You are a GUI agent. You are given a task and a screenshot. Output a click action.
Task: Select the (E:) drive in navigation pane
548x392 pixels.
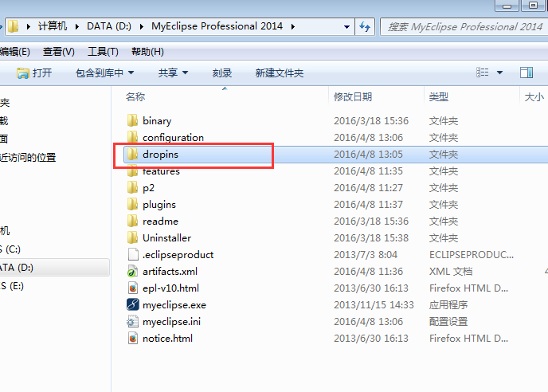pyautogui.click(x=12, y=286)
